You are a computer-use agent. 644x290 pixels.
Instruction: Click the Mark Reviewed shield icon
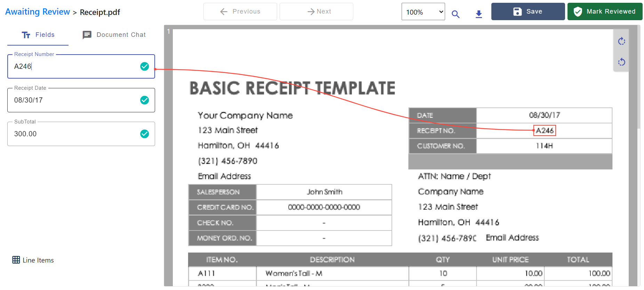578,12
